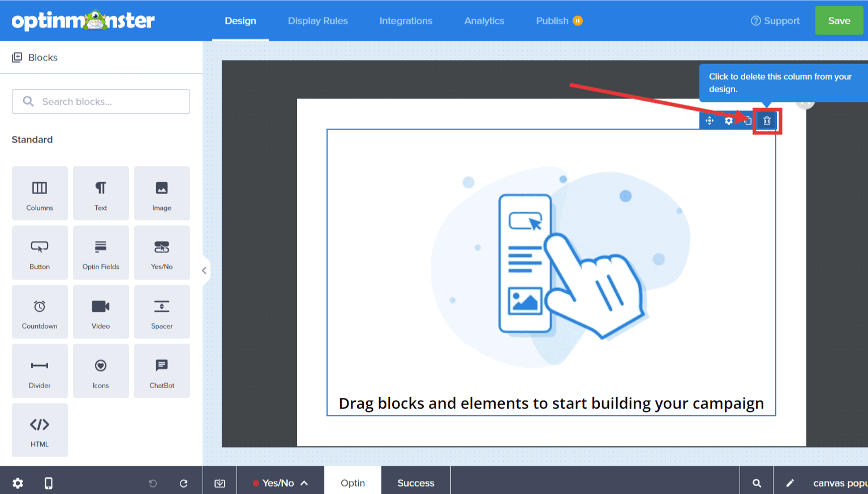The height and width of the screenshot is (494, 868).
Task: Open column settings with the gear icon
Action: click(728, 121)
